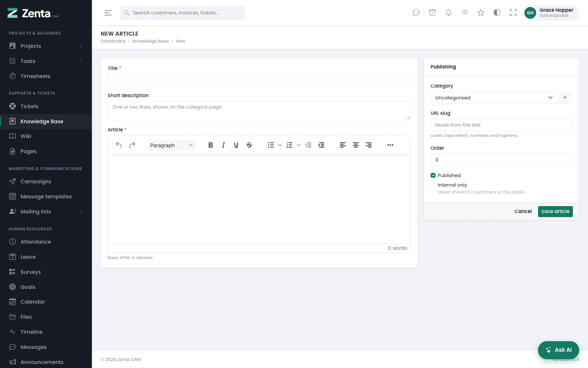Open the Ask AI assistant
The width and height of the screenshot is (588, 368).
[559, 350]
